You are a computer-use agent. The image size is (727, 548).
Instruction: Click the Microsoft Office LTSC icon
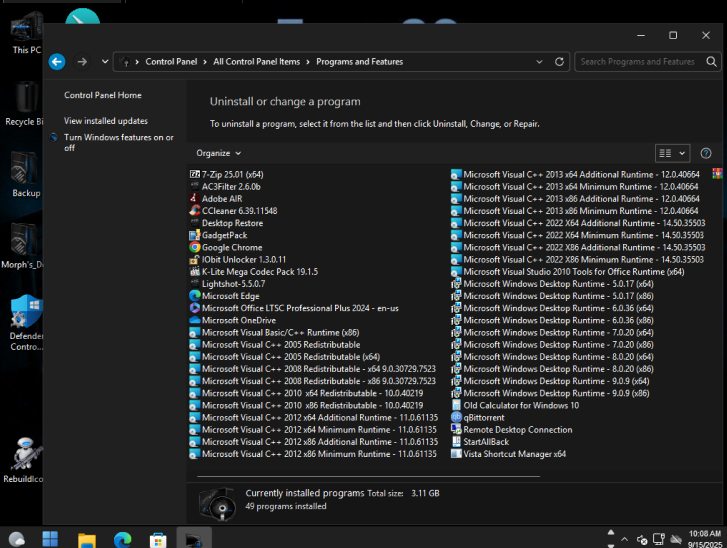click(x=195, y=308)
